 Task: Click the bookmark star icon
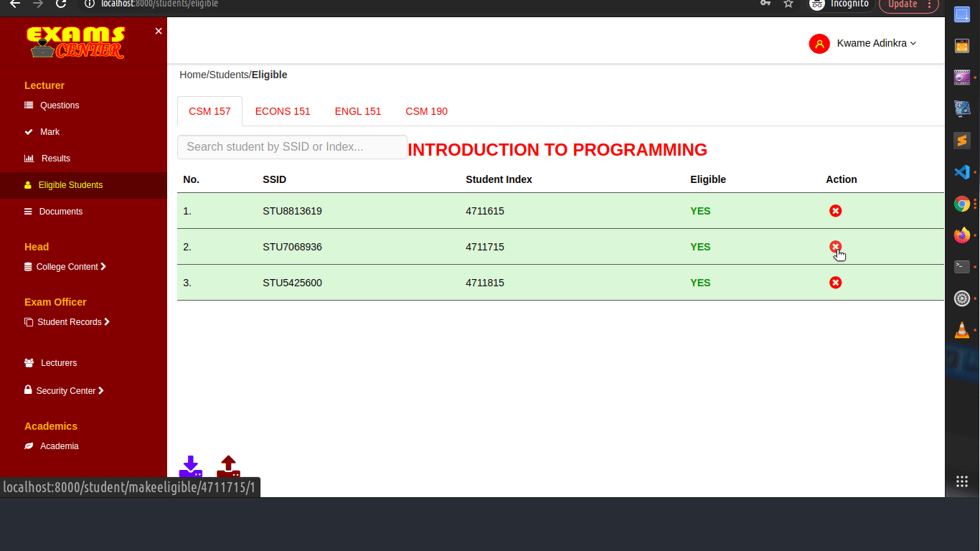click(788, 4)
